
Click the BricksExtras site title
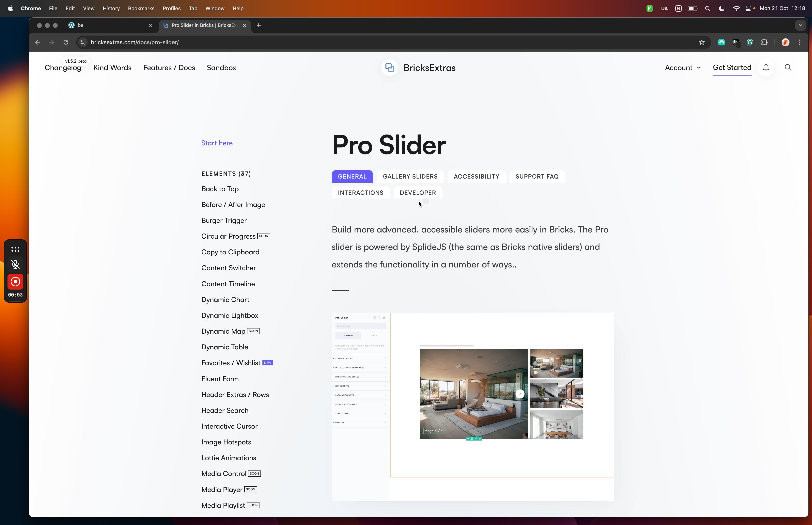429,68
